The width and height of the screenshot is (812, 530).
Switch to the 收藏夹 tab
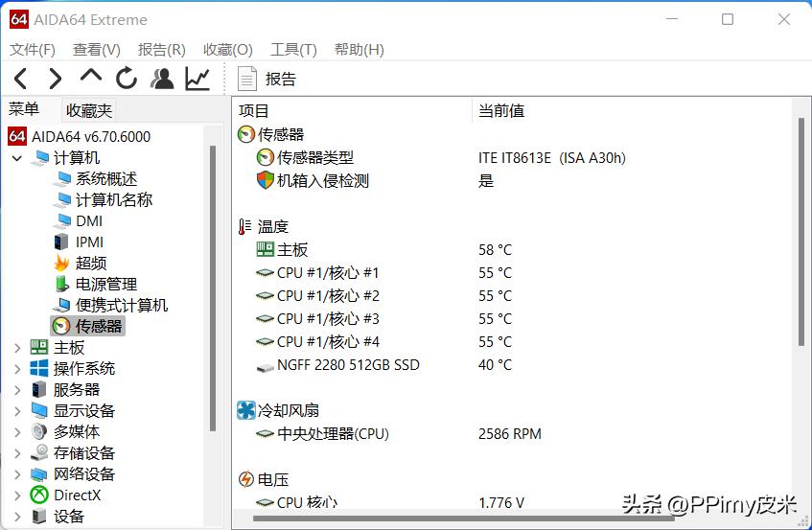click(x=88, y=110)
